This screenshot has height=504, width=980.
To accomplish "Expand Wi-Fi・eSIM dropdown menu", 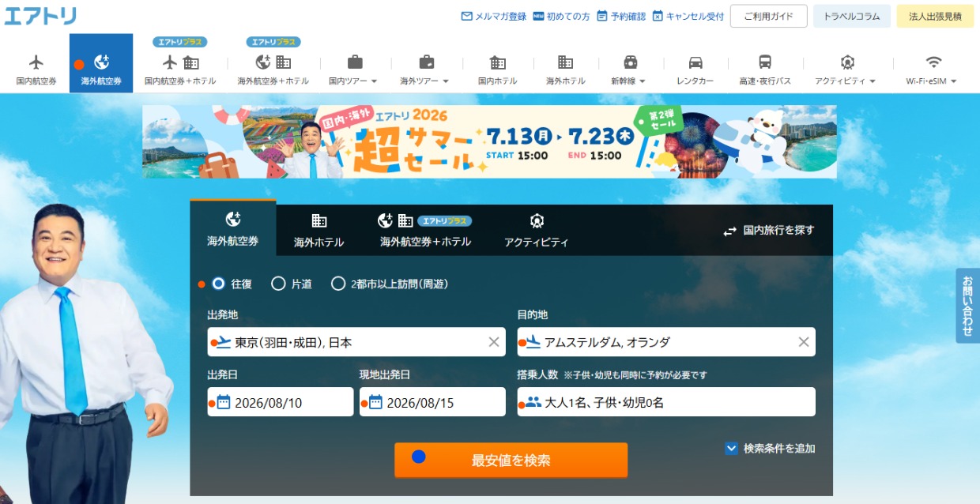I will (932, 69).
